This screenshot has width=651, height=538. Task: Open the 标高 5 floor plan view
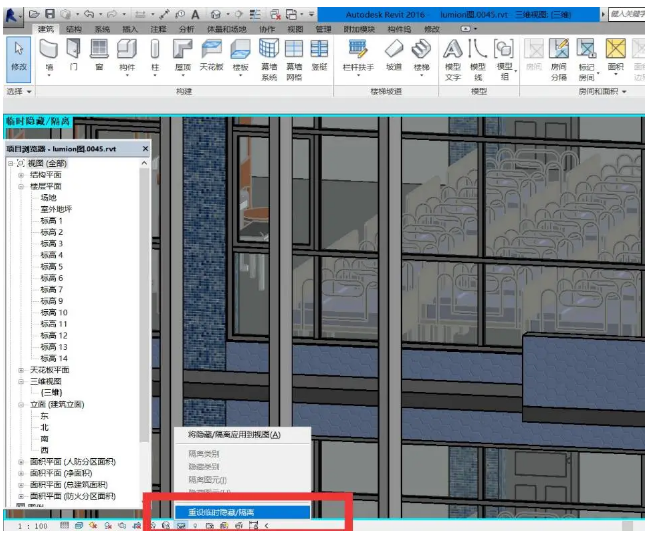click(x=51, y=267)
